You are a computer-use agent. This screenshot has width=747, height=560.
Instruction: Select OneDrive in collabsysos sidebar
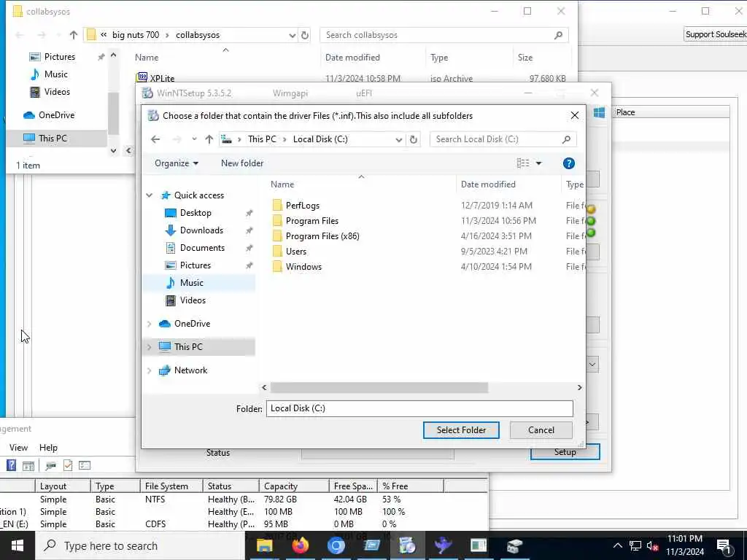pyautogui.click(x=56, y=114)
